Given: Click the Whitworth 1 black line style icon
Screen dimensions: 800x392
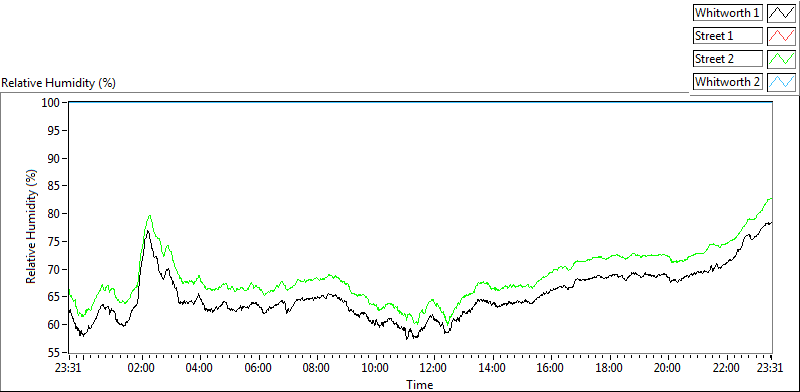Looking at the screenshot, I should (781, 13).
